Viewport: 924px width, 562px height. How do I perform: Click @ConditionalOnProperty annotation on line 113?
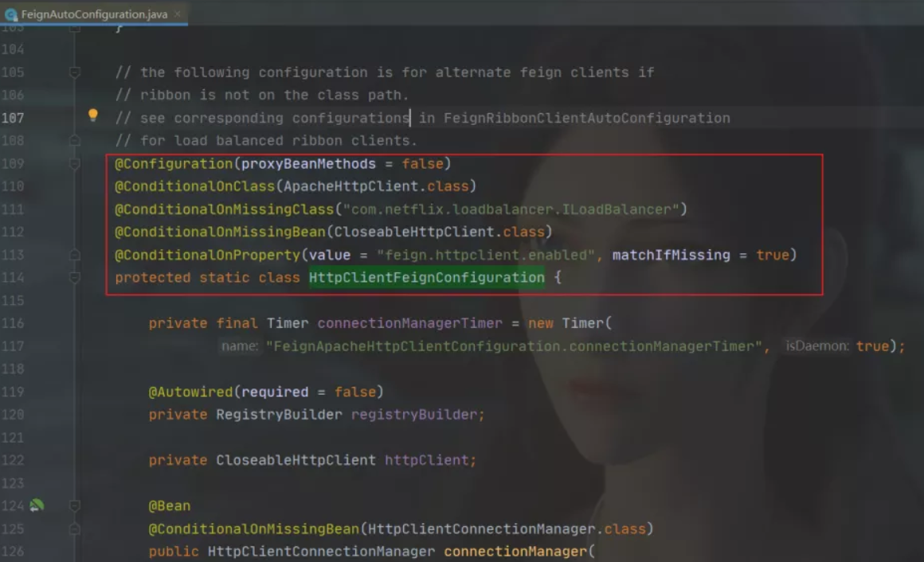coord(207,255)
